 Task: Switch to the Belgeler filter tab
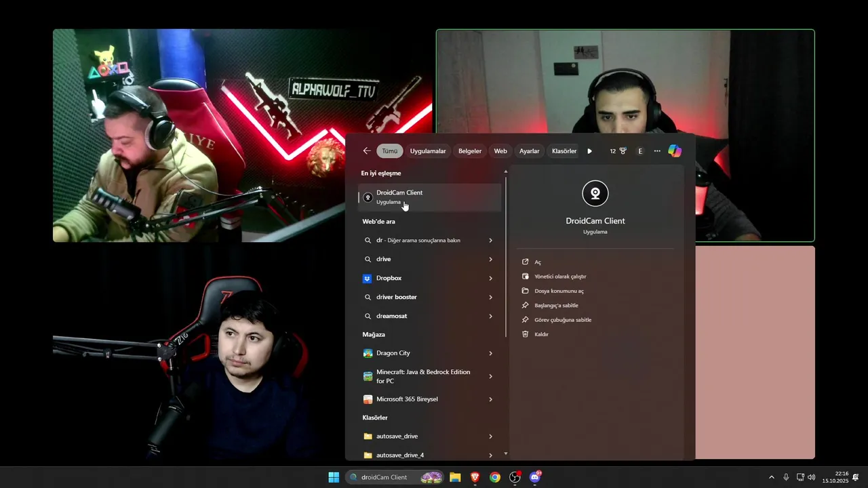click(470, 151)
